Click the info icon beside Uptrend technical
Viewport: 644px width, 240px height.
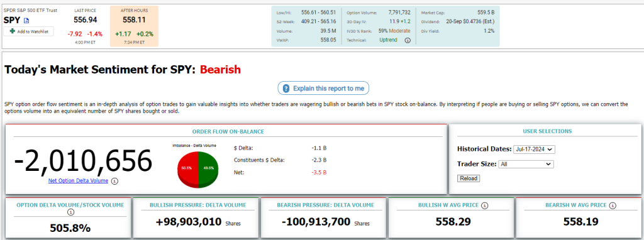(x=408, y=40)
